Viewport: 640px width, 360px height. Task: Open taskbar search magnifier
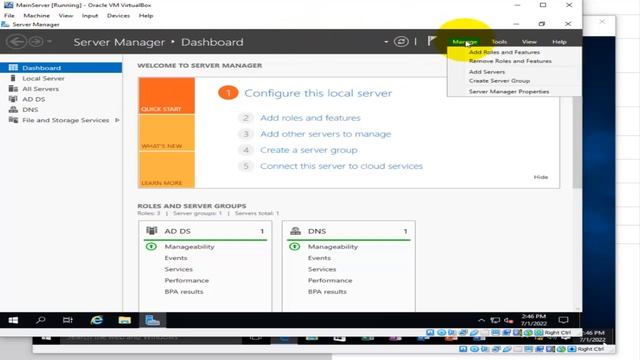pyautogui.click(x=40, y=320)
